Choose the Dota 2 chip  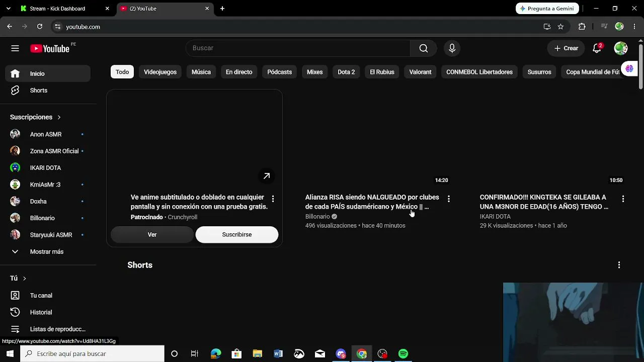pyautogui.click(x=346, y=72)
